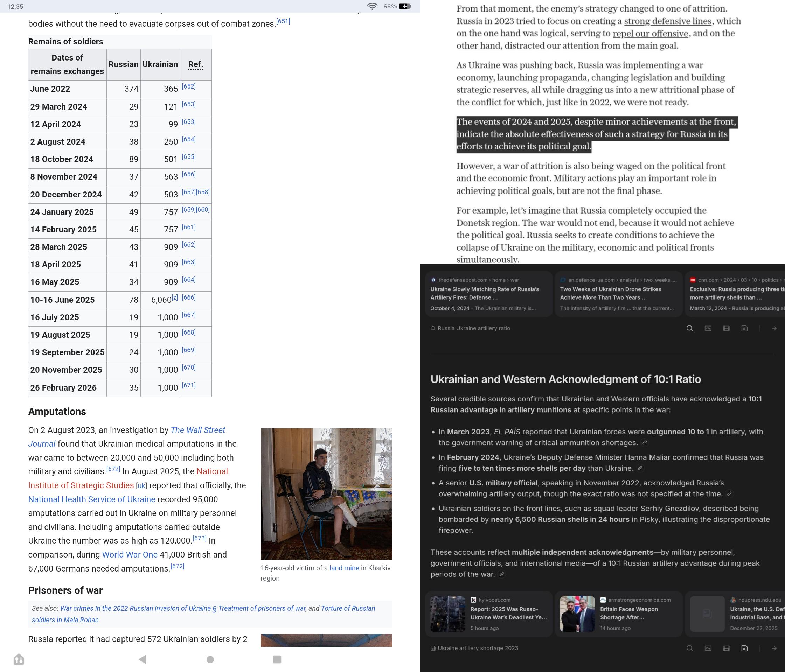Screen dimensions: 785x672
Task: Tap the 'Ukrainian and Western Acknowledgment of 10:1 Ratio' heading
Action: 565,379
